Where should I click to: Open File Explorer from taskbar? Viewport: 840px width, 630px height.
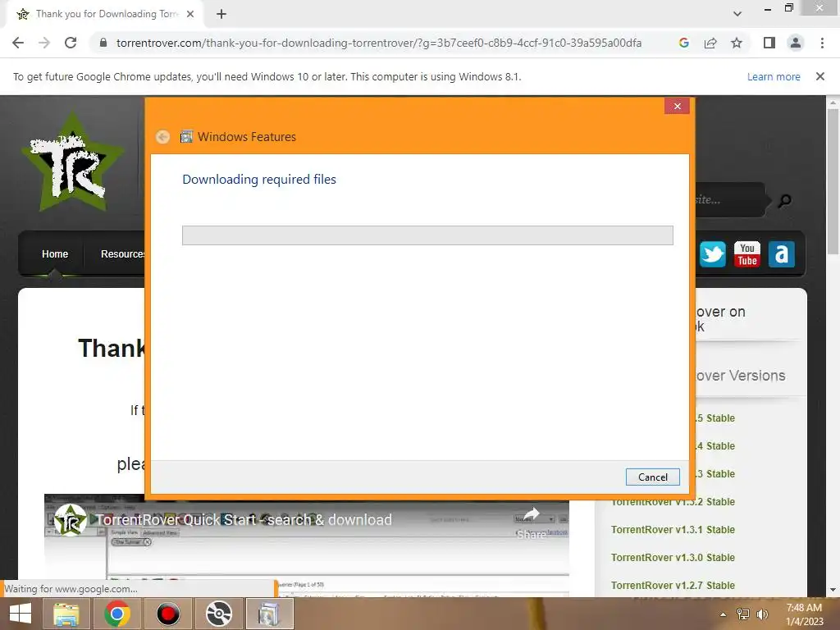66,614
